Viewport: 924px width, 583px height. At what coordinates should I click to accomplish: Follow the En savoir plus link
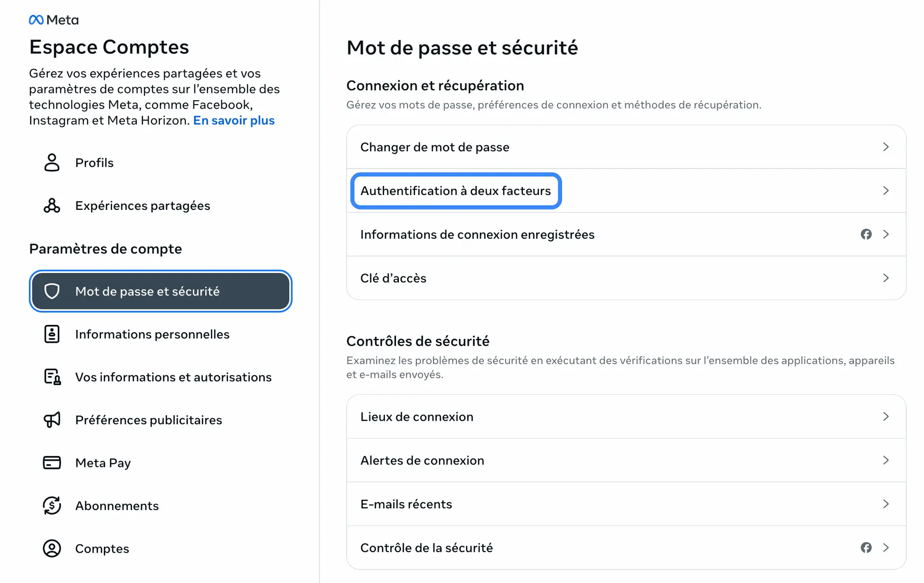tap(234, 120)
